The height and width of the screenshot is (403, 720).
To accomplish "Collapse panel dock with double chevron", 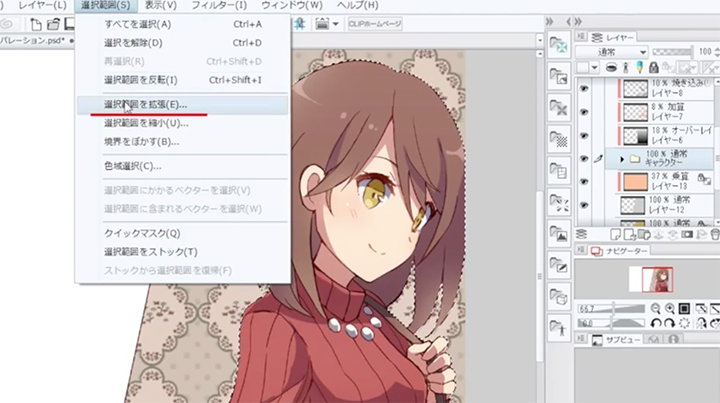I will click(x=578, y=22).
